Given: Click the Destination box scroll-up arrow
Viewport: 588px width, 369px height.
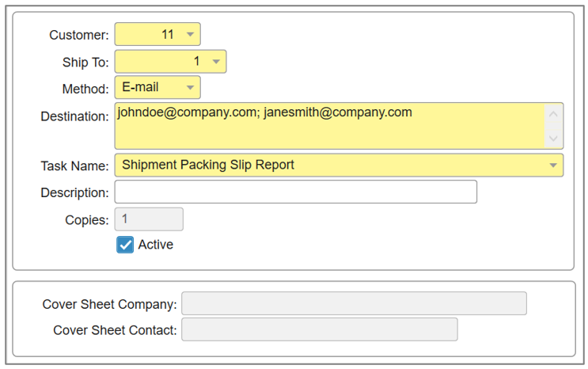Looking at the screenshot, I should coord(553,114).
